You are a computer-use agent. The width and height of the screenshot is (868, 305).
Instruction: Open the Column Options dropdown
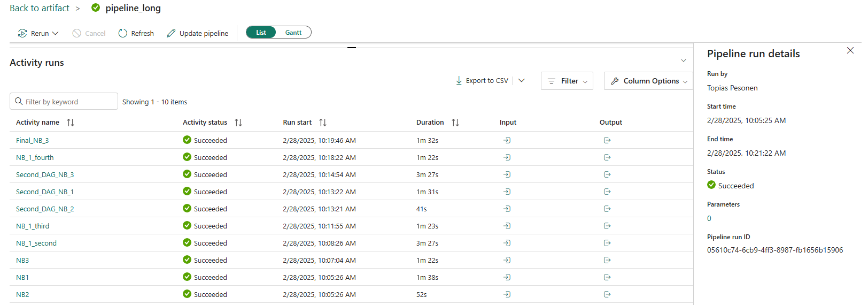point(648,81)
